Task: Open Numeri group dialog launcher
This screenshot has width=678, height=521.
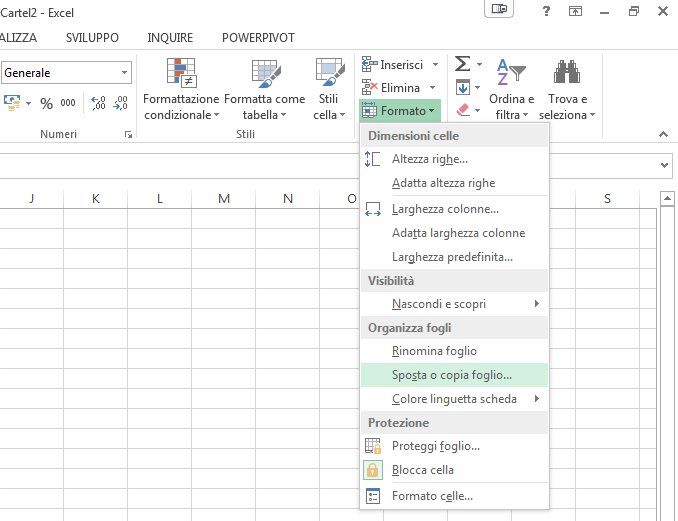Action: pyautogui.click(x=128, y=134)
